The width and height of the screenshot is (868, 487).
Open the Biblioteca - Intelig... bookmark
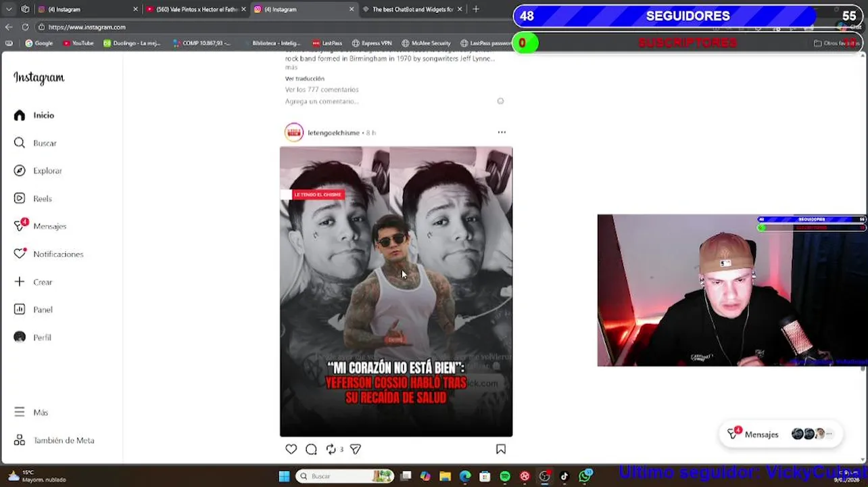point(276,43)
